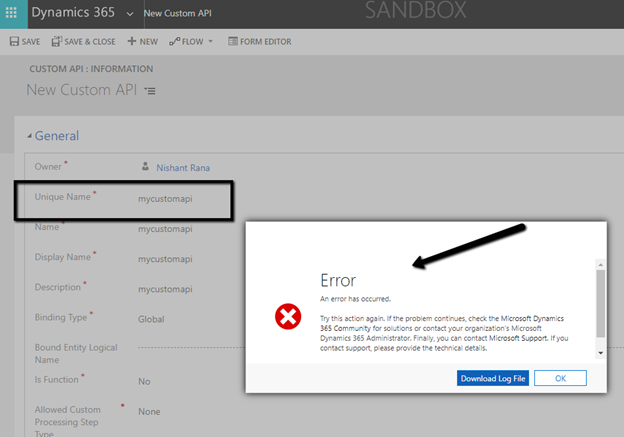Click the FORM EDITOR command label

click(266, 41)
